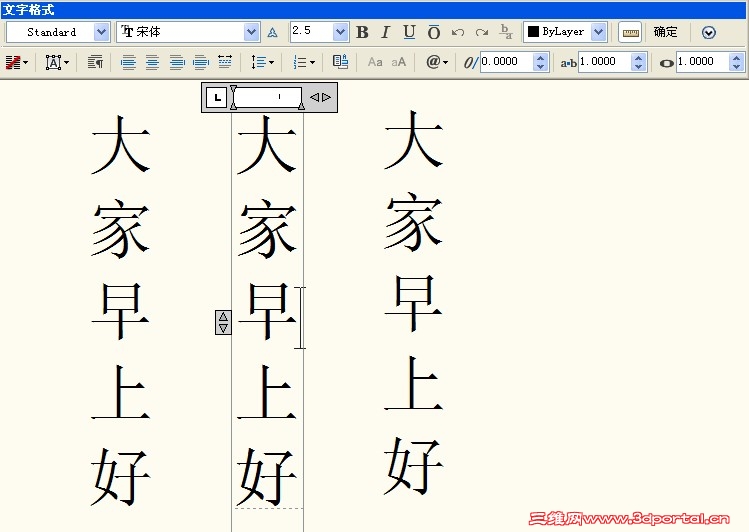749x532 pixels.
Task: Open the text height 2.5 dropdown
Action: point(340,32)
